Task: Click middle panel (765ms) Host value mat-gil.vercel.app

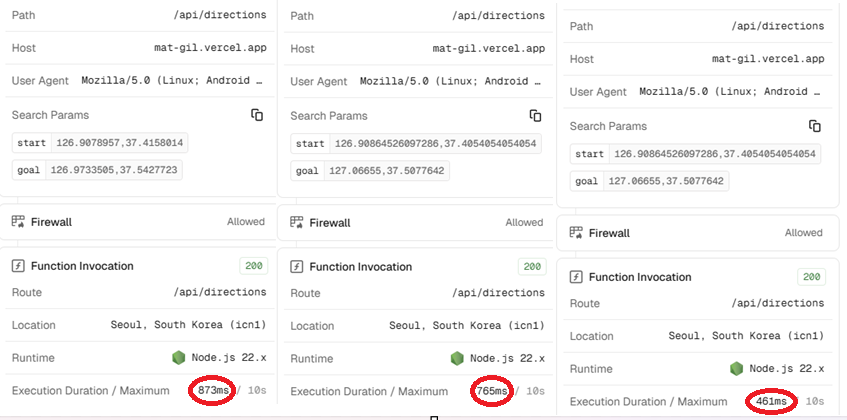Action: 489,48
